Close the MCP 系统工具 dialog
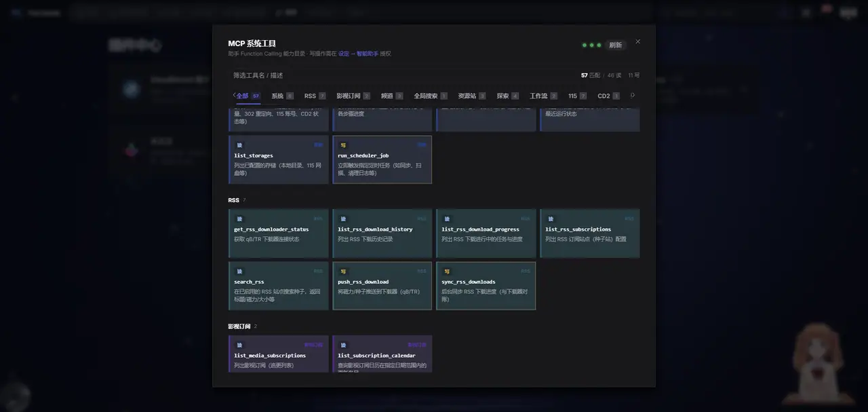Screen dimensions: 868x412 pos(637,41)
